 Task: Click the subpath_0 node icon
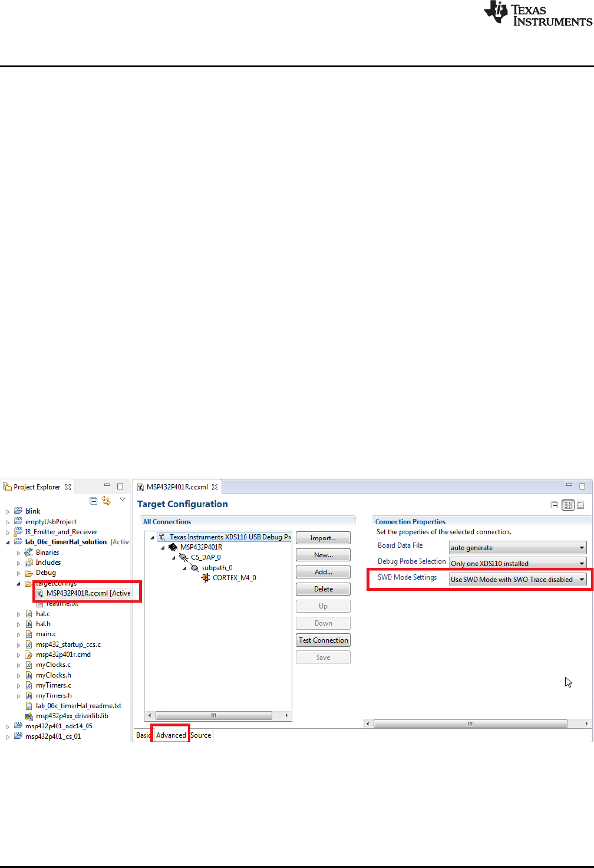(194, 568)
